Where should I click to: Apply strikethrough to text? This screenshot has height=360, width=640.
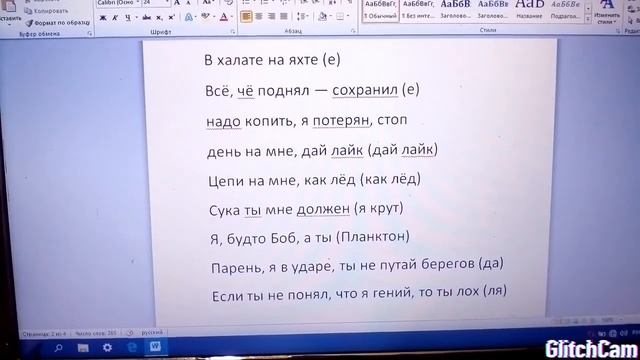(147, 18)
